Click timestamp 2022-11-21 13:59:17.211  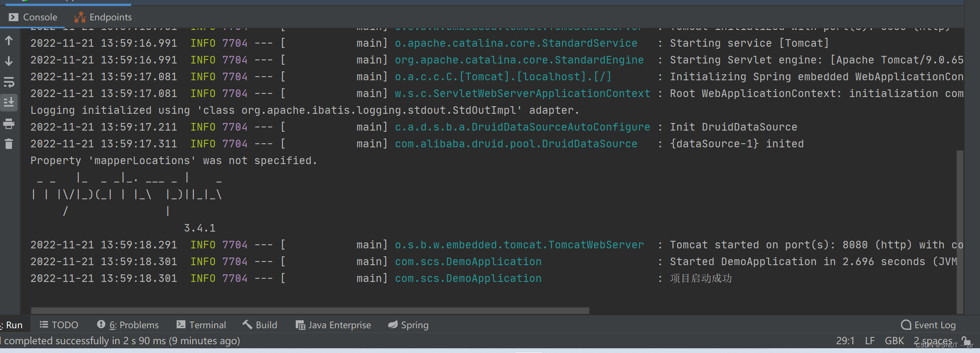(x=104, y=127)
